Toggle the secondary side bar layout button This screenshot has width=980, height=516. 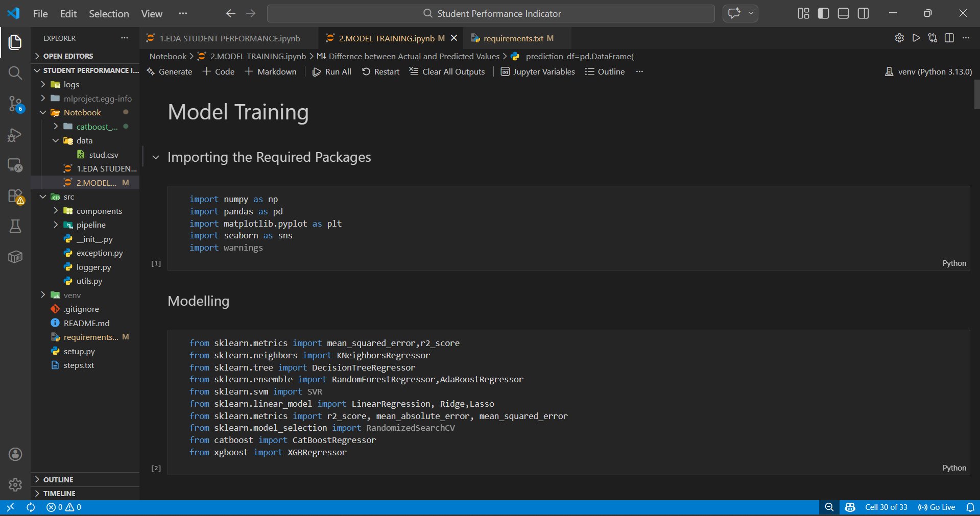point(863,14)
